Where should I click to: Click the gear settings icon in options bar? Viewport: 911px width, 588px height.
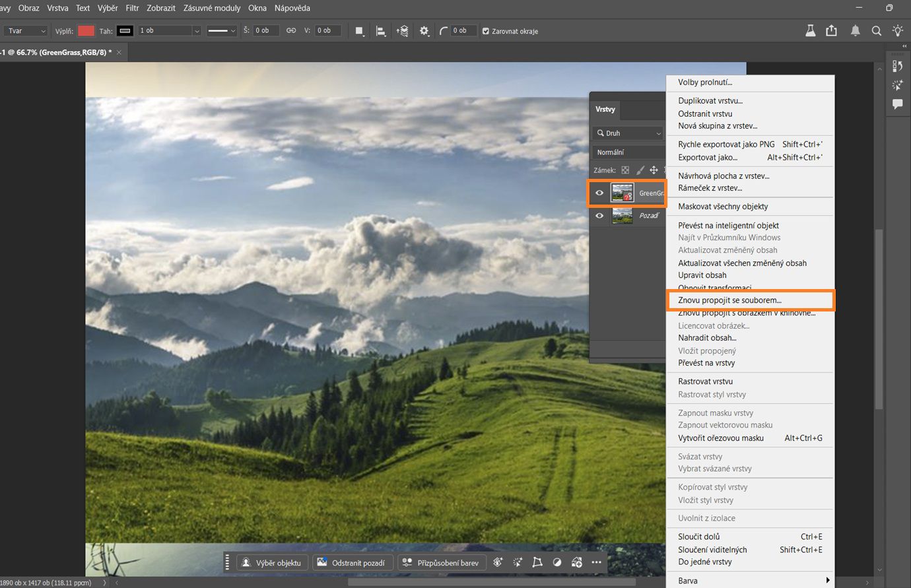click(424, 31)
